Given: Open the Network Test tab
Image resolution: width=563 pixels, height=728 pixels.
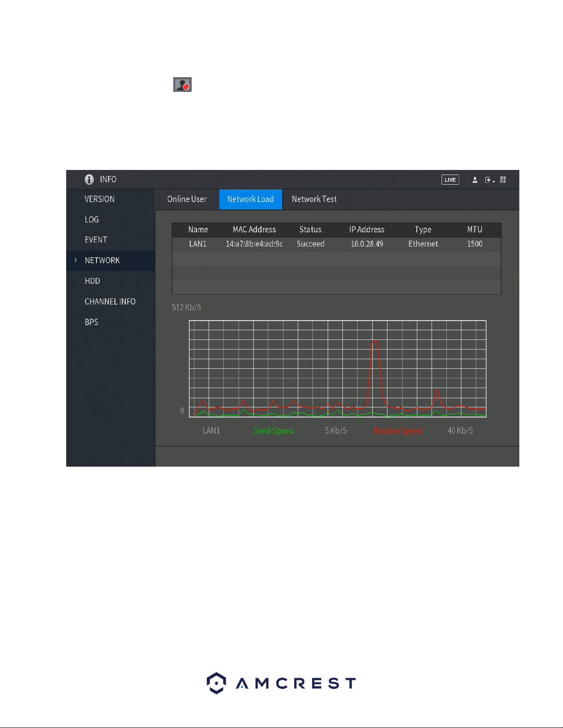Looking at the screenshot, I should [314, 199].
